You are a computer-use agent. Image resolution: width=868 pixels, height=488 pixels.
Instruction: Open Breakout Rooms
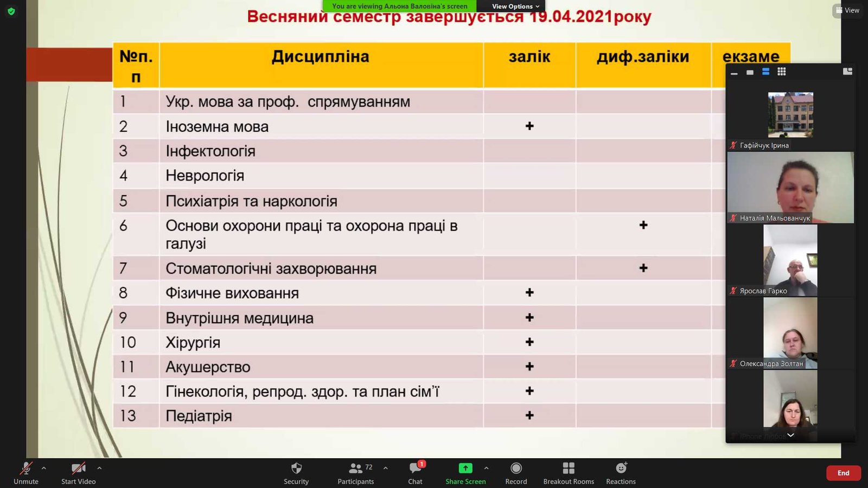tap(569, 468)
